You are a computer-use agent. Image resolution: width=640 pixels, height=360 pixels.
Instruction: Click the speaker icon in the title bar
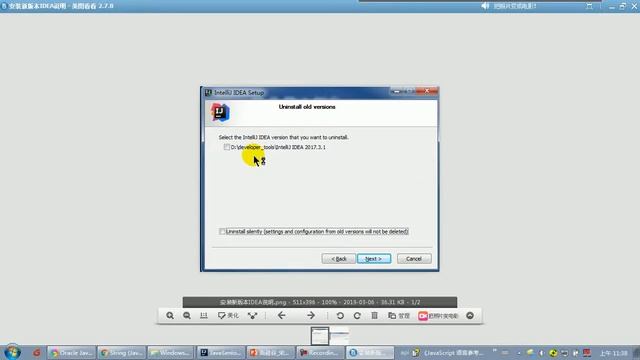pyautogui.click(x=485, y=6)
